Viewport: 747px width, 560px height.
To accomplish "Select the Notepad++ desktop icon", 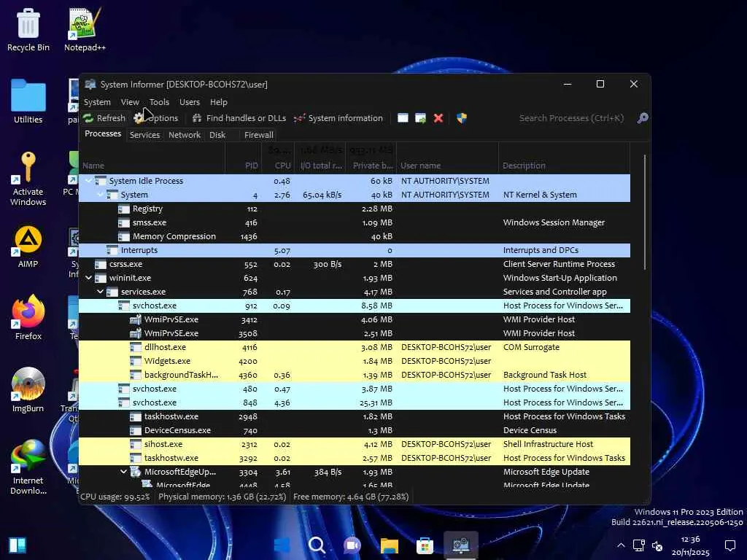I will 85,29.
